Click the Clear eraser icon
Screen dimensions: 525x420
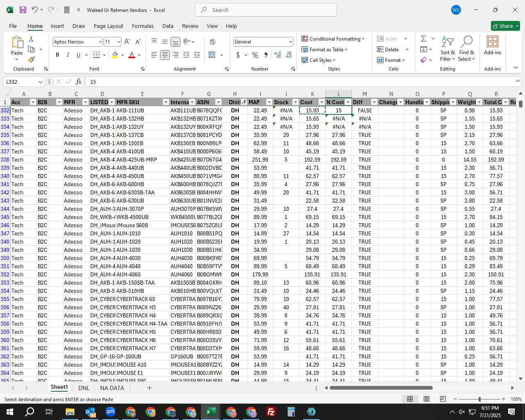point(424,60)
